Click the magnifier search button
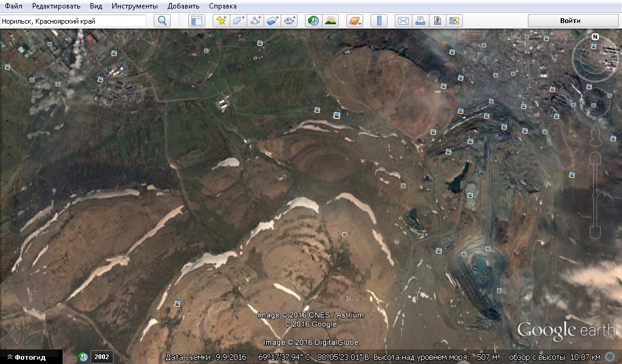This screenshot has width=622, height=364. pos(162,21)
